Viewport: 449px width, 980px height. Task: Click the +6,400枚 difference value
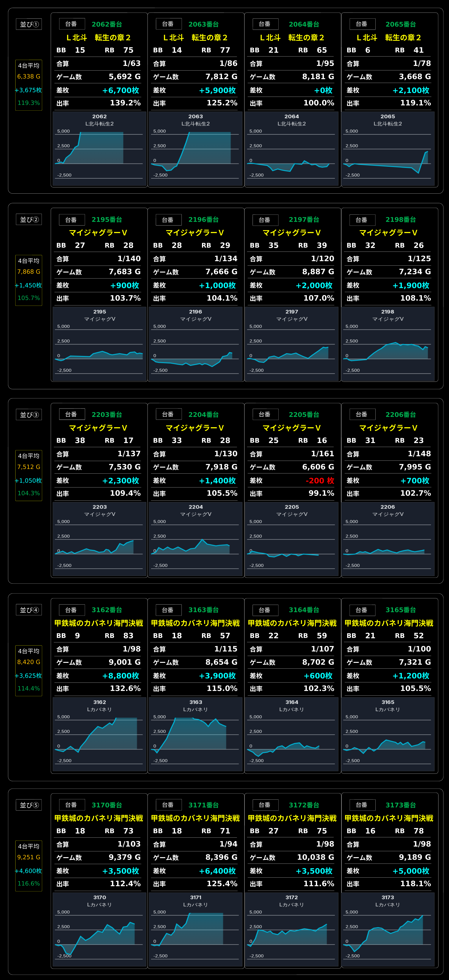tap(217, 871)
